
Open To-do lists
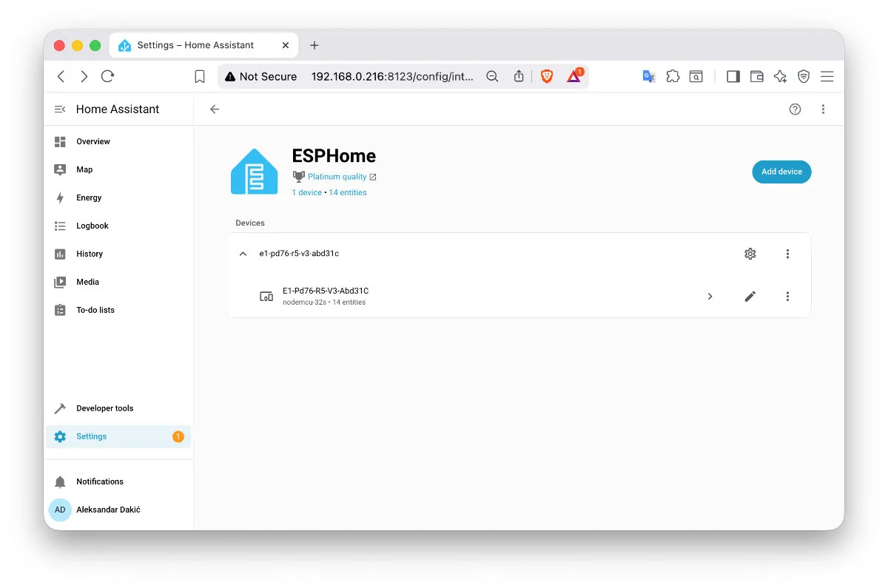118,310
